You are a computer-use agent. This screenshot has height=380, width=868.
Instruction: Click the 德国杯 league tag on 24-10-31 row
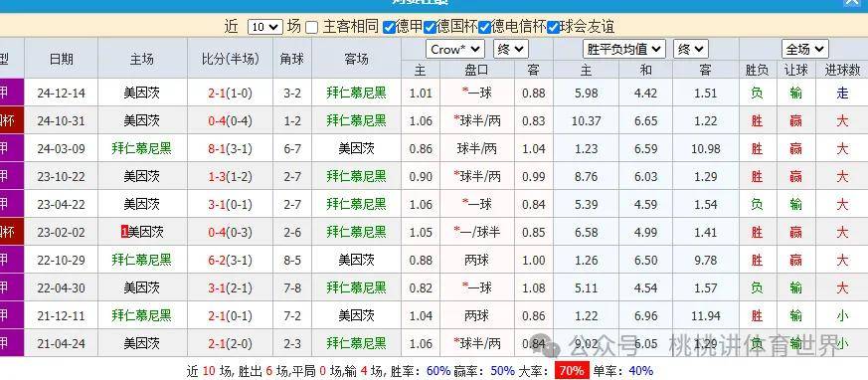12,120
